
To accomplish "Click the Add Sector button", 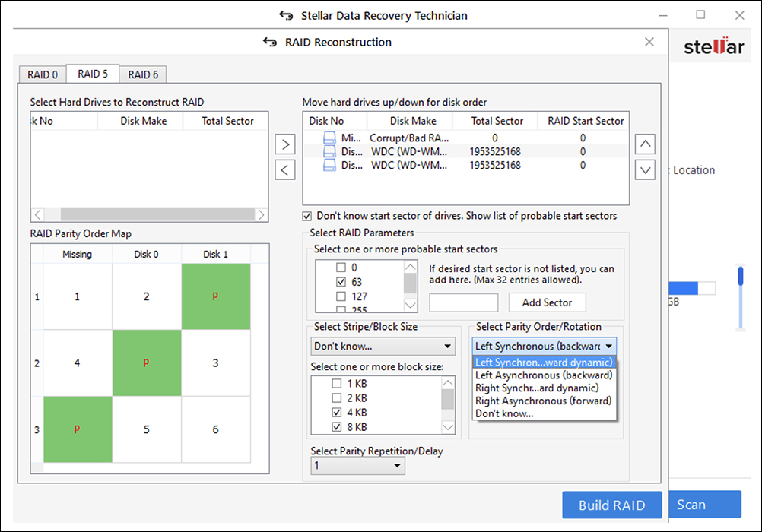I will click(548, 302).
